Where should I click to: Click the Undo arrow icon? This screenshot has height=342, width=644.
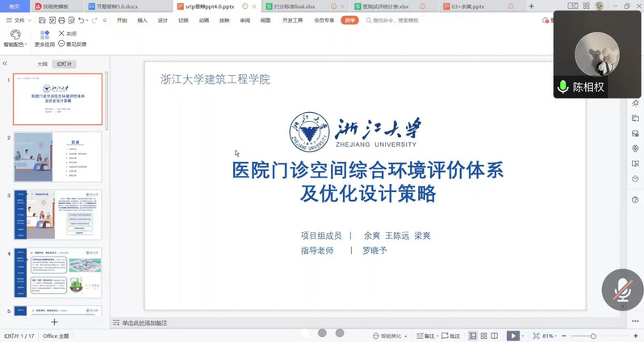(82, 20)
